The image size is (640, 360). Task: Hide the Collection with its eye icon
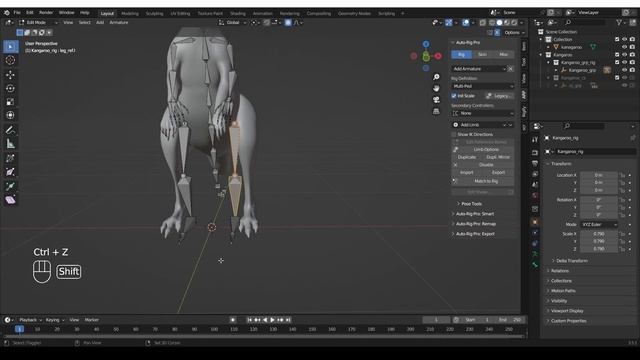[x=624, y=40]
